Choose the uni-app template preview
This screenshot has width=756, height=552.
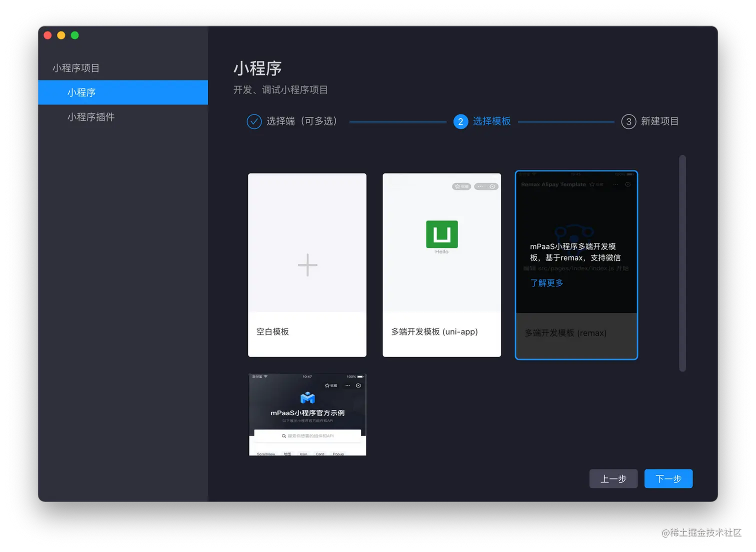(x=441, y=242)
